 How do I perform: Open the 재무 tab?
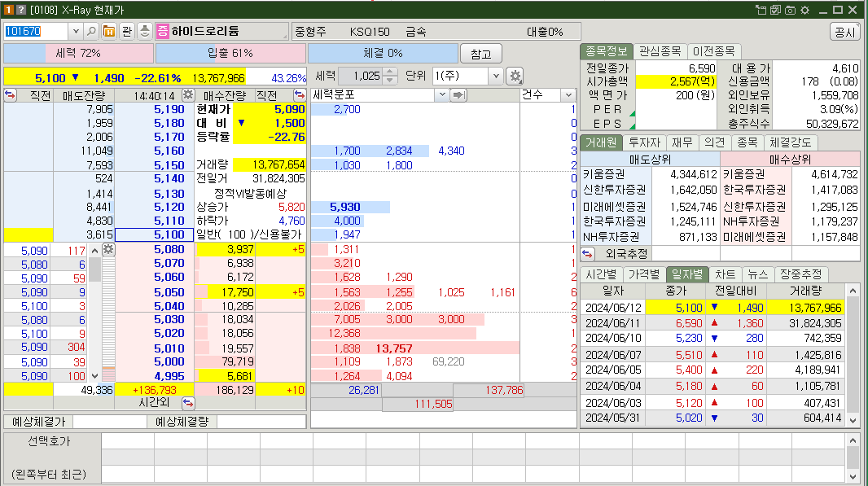[x=682, y=142]
